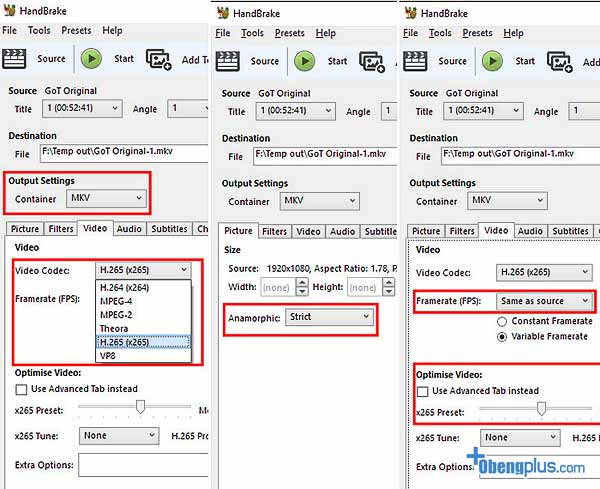Tick Use Advanced Tab instead in left window
This screenshot has height=489, width=600.
pos(21,390)
